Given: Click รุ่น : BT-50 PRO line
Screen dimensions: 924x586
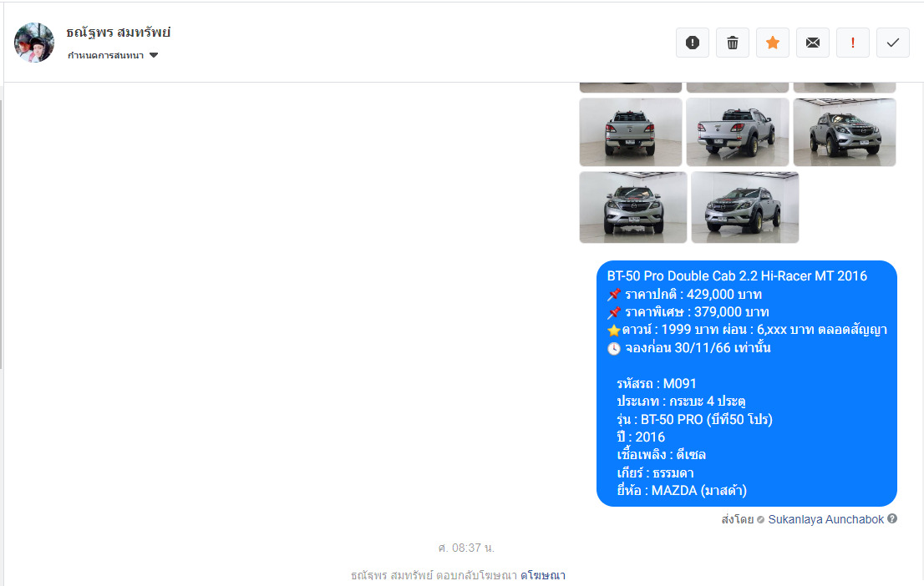Looking at the screenshot, I should click(695, 419).
